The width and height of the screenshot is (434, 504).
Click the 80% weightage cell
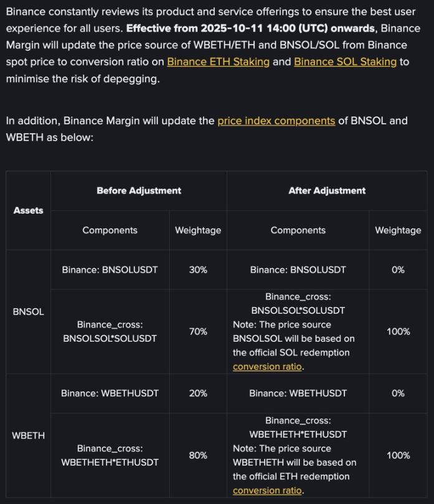[x=198, y=455]
